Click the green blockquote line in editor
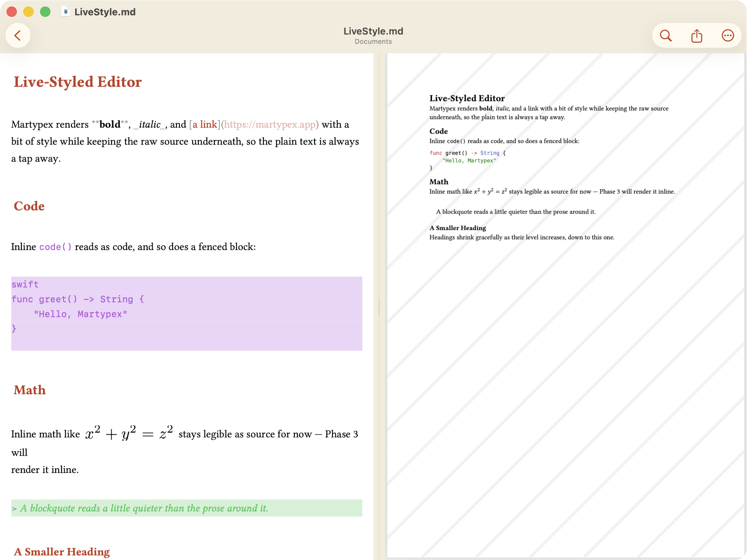747x560 pixels. click(x=186, y=508)
